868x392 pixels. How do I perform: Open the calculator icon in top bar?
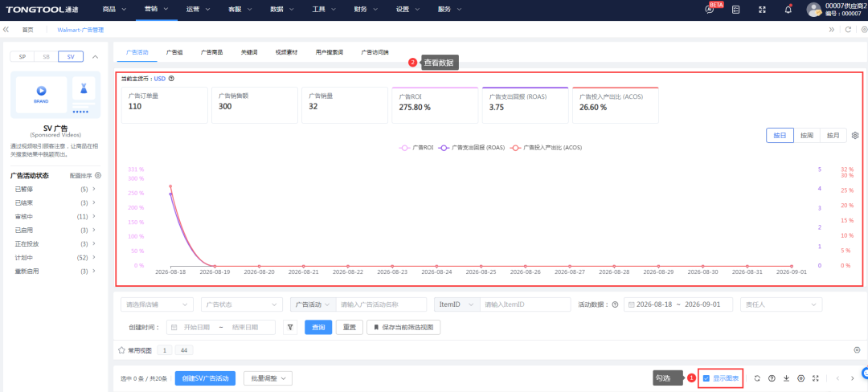pyautogui.click(x=735, y=10)
